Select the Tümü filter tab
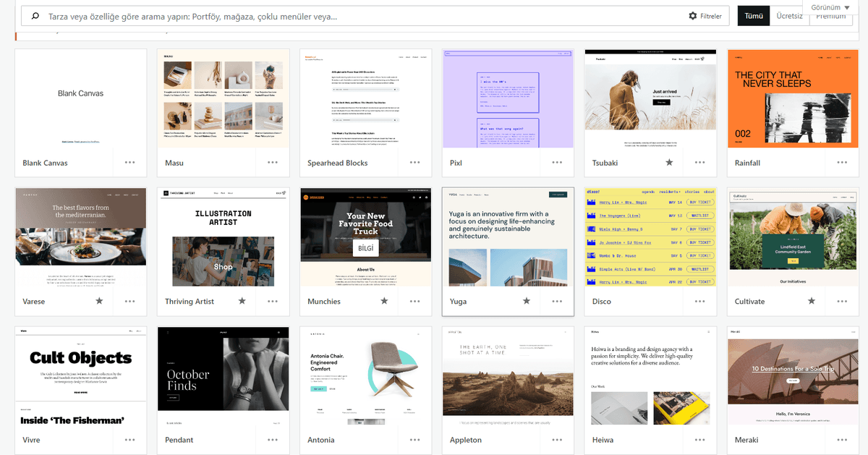 pyautogui.click(x=753, y=16)
